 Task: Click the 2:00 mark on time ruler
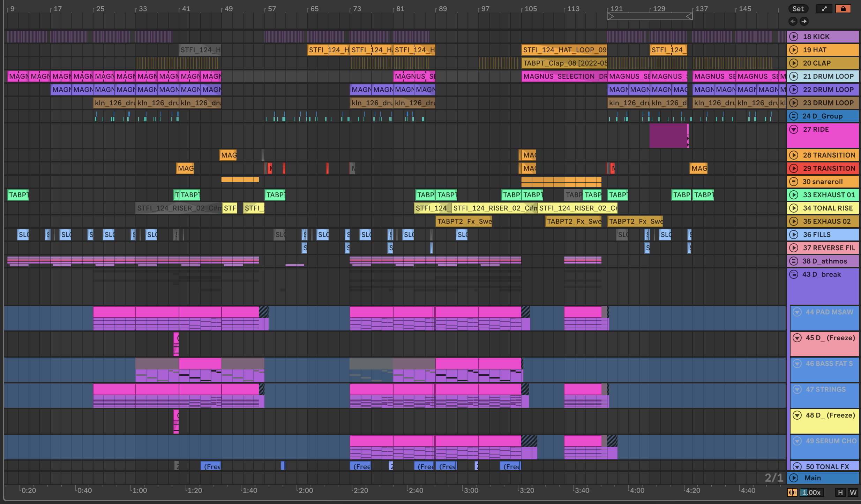coord(305,490)
